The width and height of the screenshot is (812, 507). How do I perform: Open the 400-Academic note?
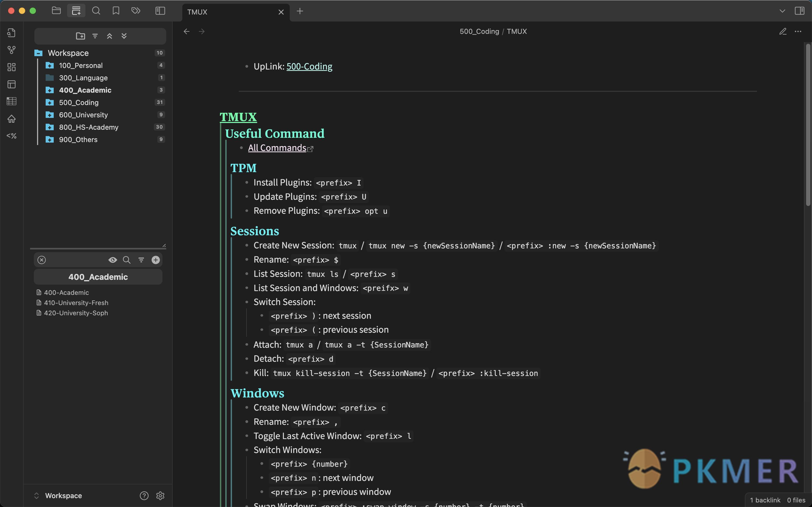pos(66,292)
